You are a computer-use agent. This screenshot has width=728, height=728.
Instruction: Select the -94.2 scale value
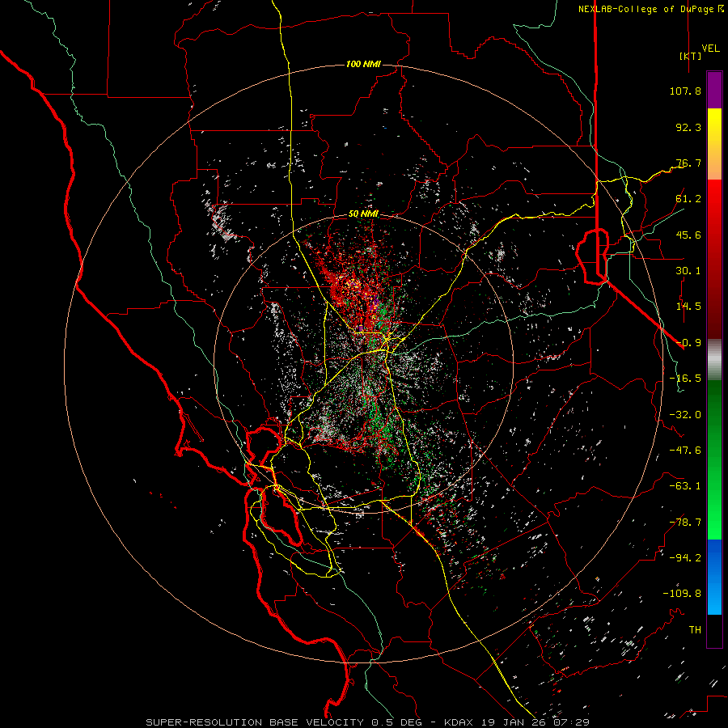click(685, 558)
